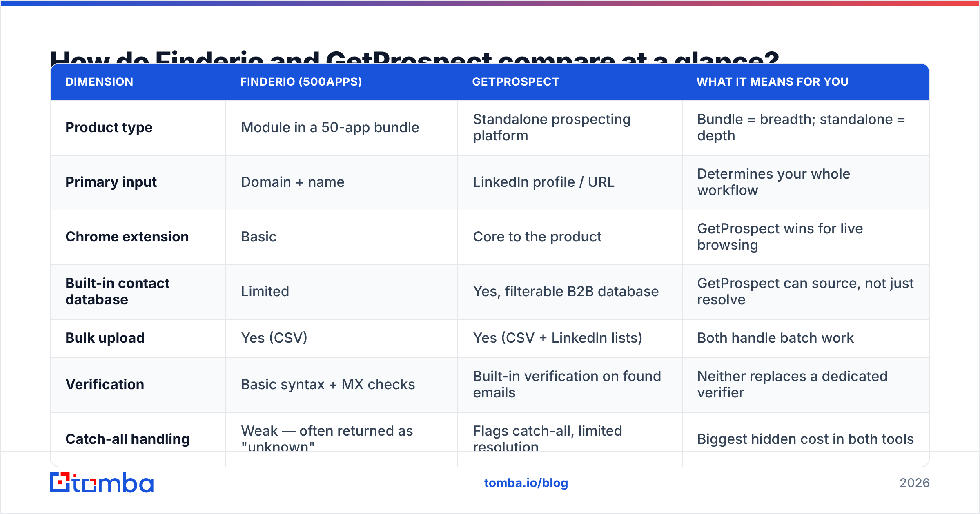This screenshot has width=980, height=514.
Task: Open the tomba.io/blog link
Action: (526, 483)
